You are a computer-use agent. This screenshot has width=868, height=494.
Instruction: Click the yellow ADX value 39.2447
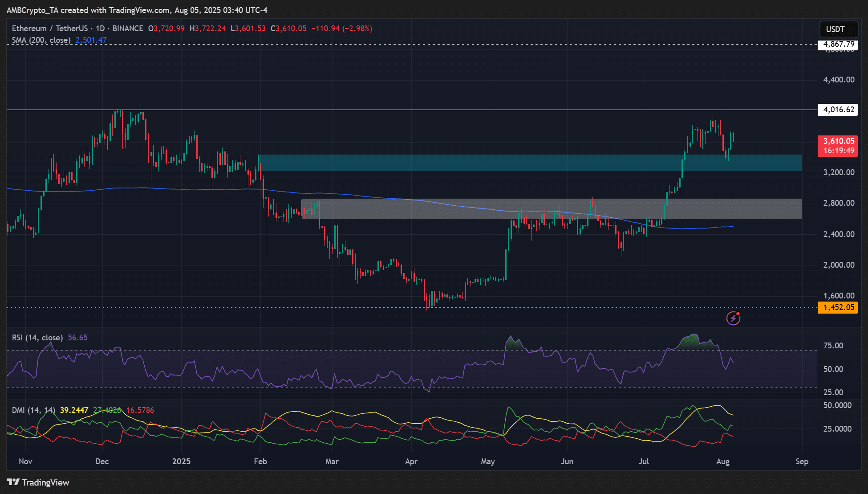click(74, 410)
